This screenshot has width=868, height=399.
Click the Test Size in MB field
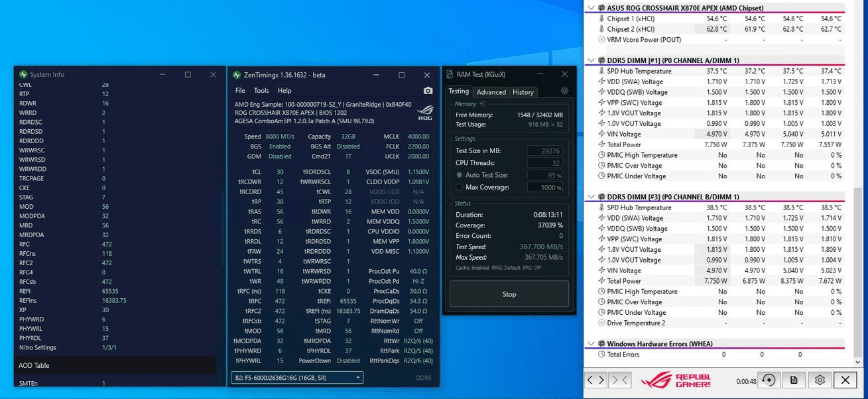[545, 151]
